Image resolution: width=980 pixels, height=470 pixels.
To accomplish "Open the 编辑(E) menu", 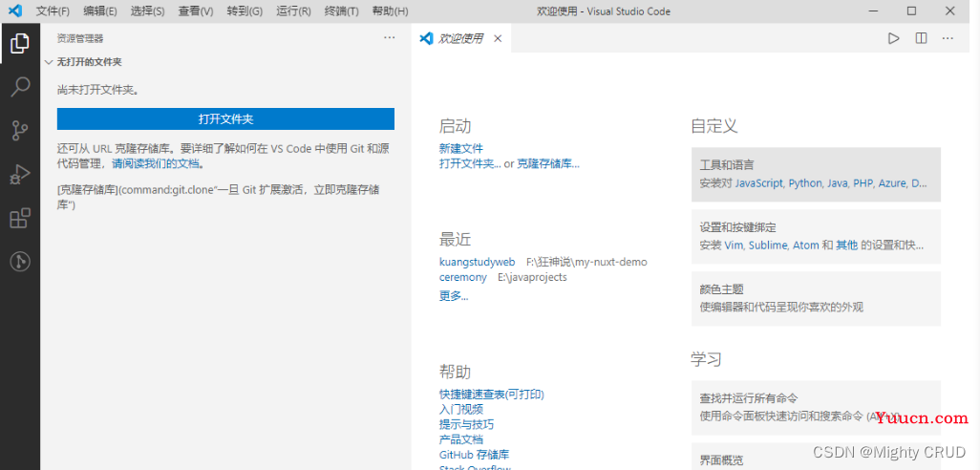I will pyautogui.click(x=100, y=11).
